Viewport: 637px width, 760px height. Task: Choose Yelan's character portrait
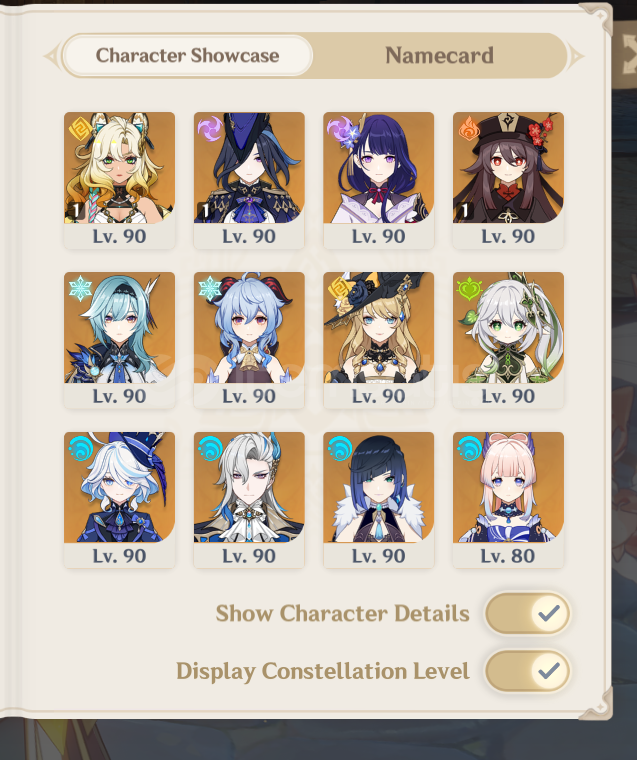tap(379, 500)
